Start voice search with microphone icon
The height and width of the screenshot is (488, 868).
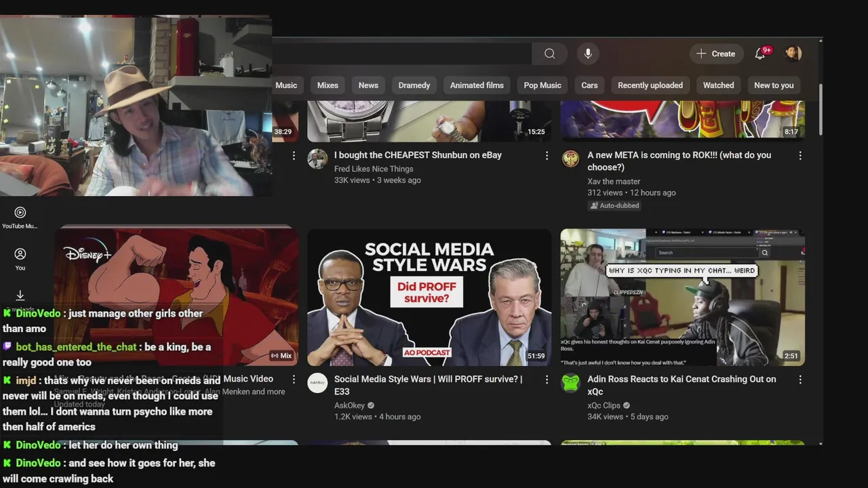click(x=588, y=54)
